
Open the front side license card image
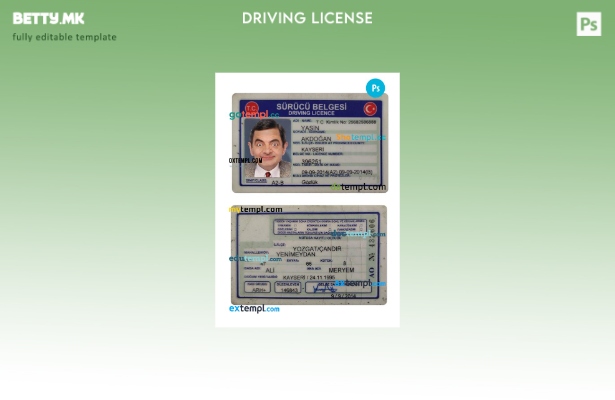tap(309, 142)
